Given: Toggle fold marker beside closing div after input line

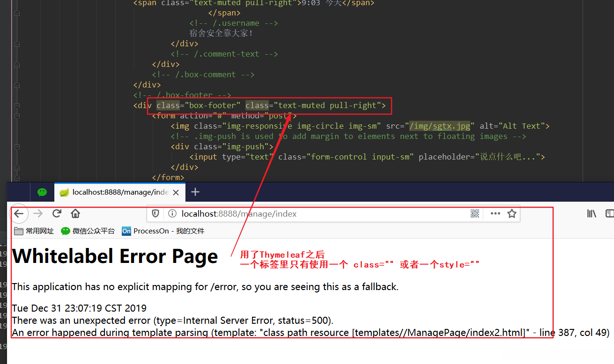Looking at the screenshot, I should click(17, 167).
